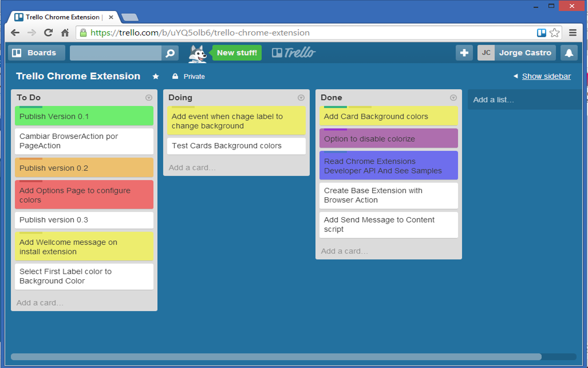The image size is (588, 368).
Task: Open the Cambiar BrowserAction por PageAction card
Action: 84,141
